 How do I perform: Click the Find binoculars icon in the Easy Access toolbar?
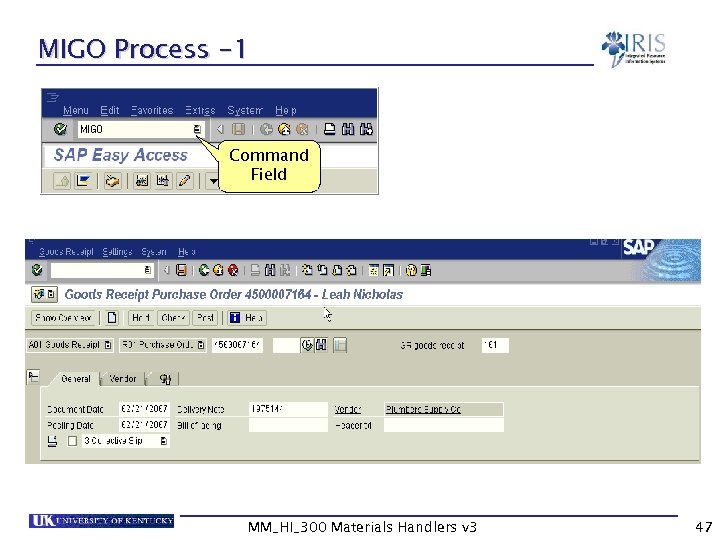coord(348,129)
